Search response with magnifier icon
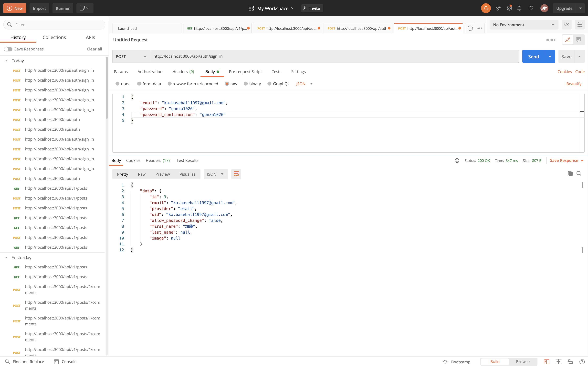588x367 pixels. click(x=579, y=173)
